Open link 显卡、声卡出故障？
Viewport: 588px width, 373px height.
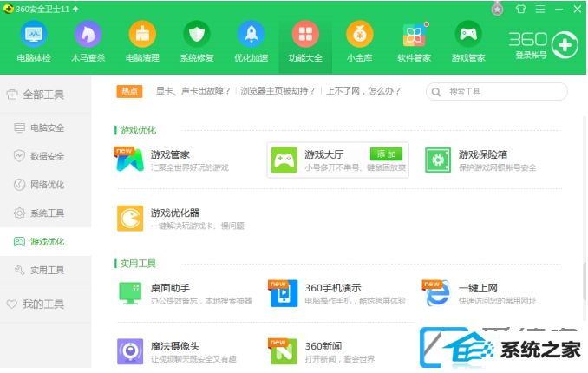(193, 91)
